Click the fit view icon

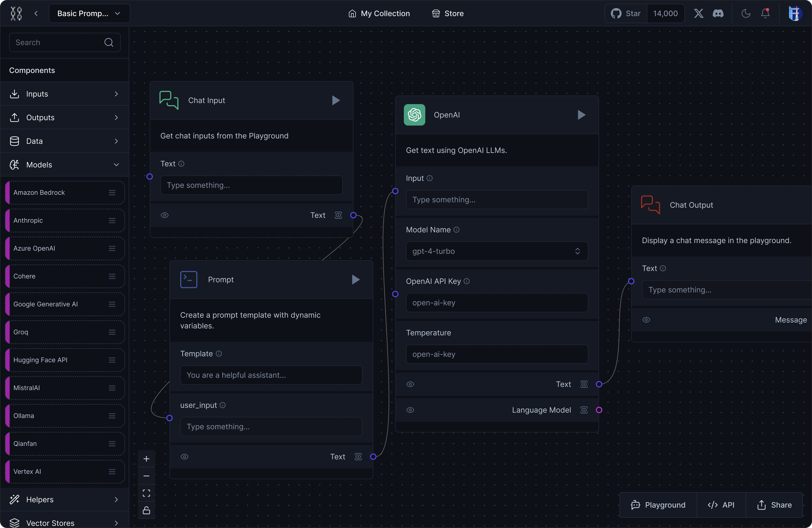click(146, 493)
